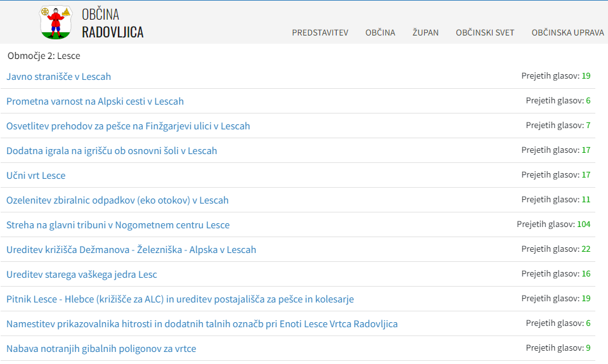608x364 pixels.
Task: View Streha na glavni tribuni project
Action: coord(118,225)
